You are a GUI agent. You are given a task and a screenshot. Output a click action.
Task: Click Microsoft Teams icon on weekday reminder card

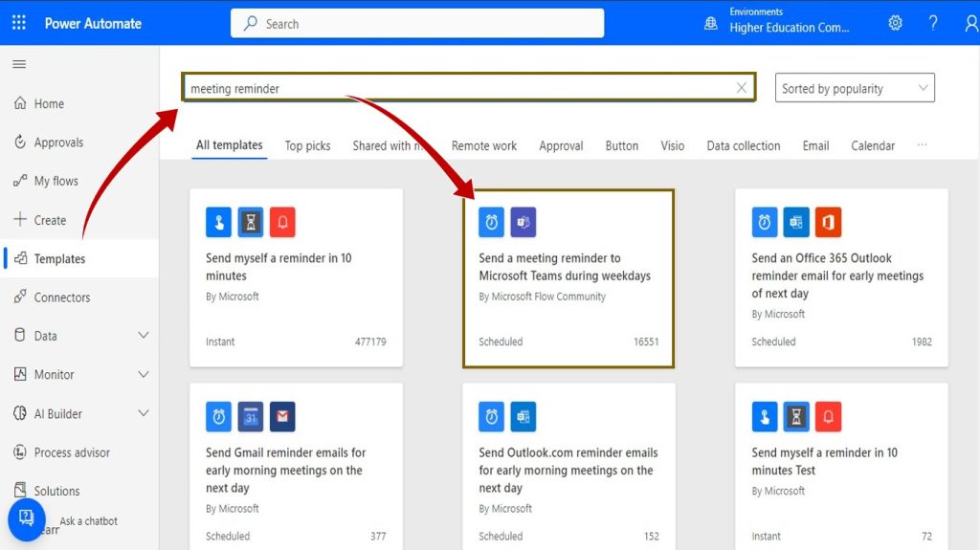point(523,222)
